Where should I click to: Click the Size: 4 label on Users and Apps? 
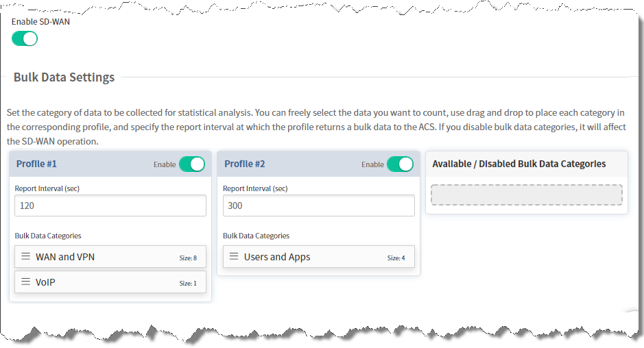396,258
